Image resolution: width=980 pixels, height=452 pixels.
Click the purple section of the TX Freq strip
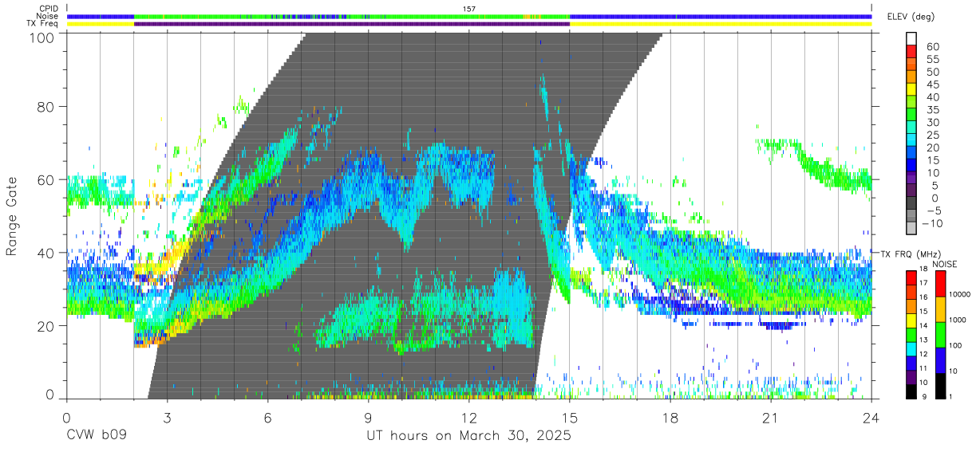[352, 24]
